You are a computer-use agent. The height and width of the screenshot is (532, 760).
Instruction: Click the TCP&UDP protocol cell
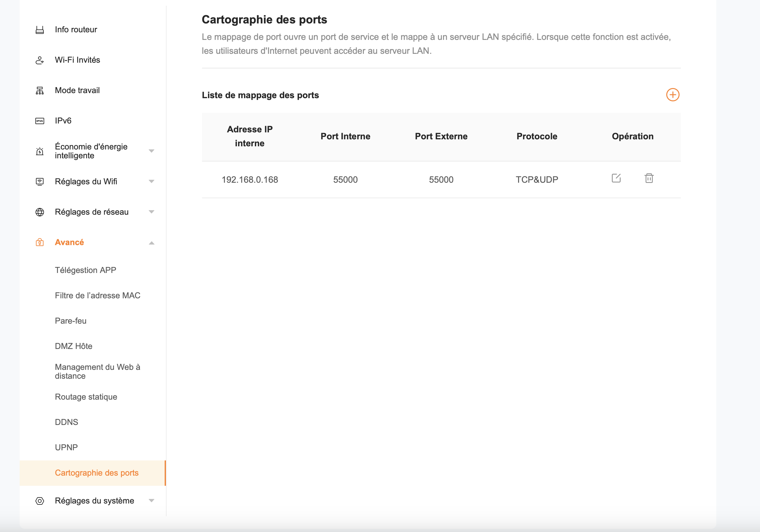pyautogui.click(x=536, y=180)
